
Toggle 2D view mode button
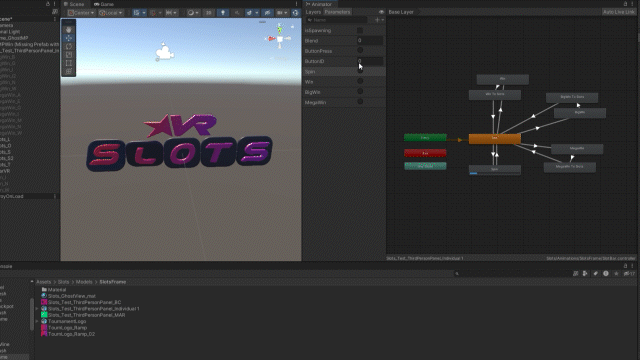[x=209, y=13]
